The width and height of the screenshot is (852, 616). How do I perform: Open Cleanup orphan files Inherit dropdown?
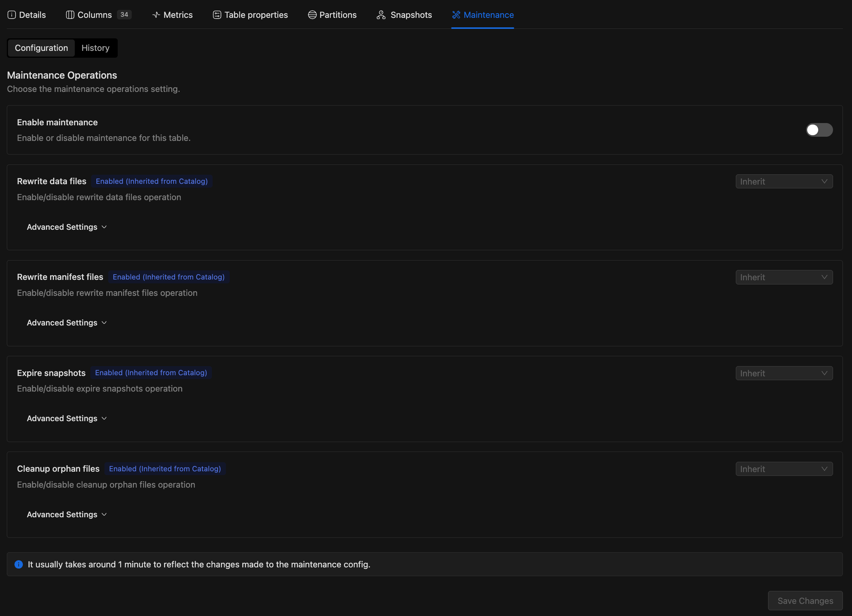coord(784,469)
